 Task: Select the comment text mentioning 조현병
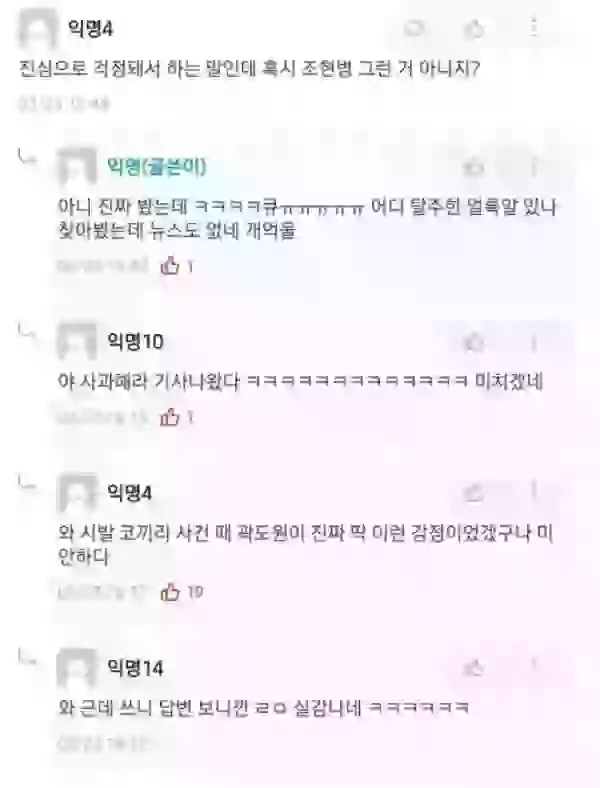[x=250, y=68]
